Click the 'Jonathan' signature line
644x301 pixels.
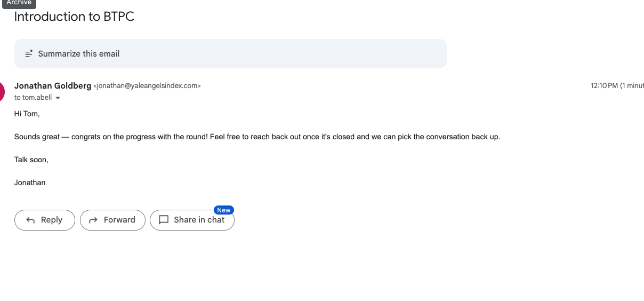[30, 183]
